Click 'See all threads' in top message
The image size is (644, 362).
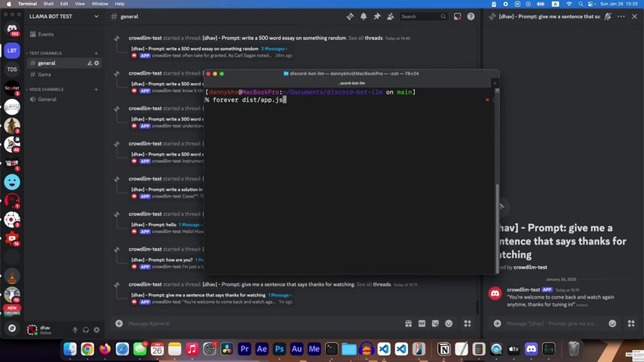[x=365, y=38]
